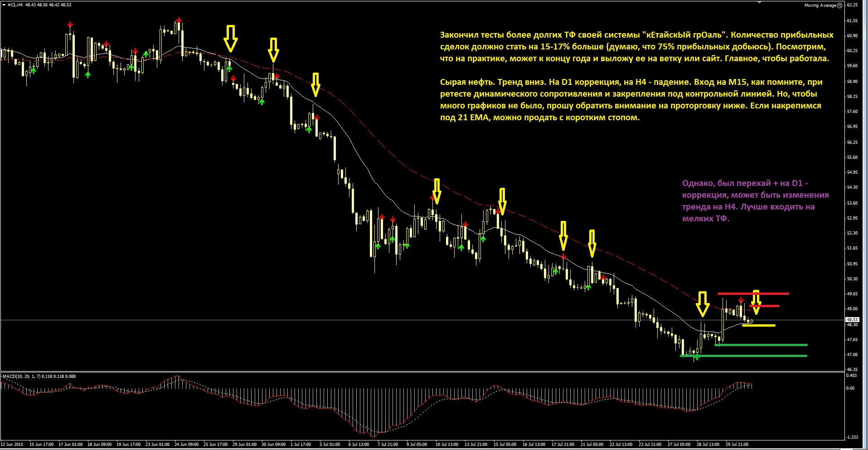Click the -1.333 MACD scale value

click(x=852, y=437)
